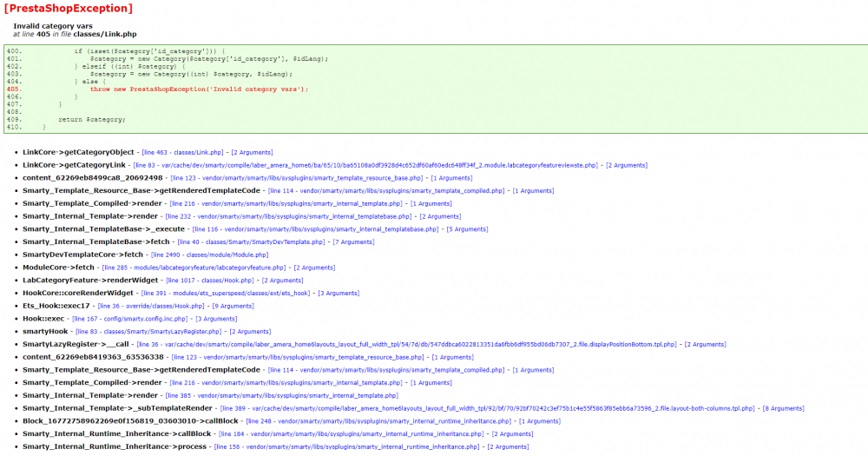Open the line 156 runtime_inheritance.php link

point(347,446)
